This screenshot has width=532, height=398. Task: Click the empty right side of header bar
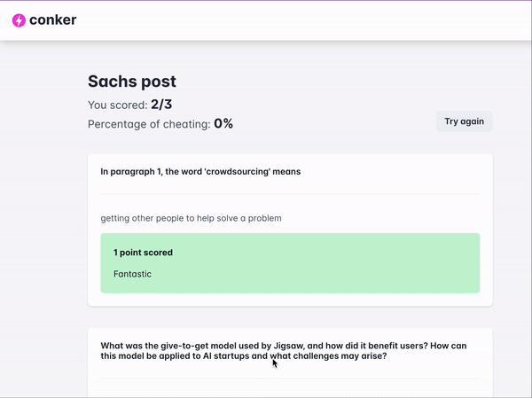pyautogui.click(x=355, y=20)
